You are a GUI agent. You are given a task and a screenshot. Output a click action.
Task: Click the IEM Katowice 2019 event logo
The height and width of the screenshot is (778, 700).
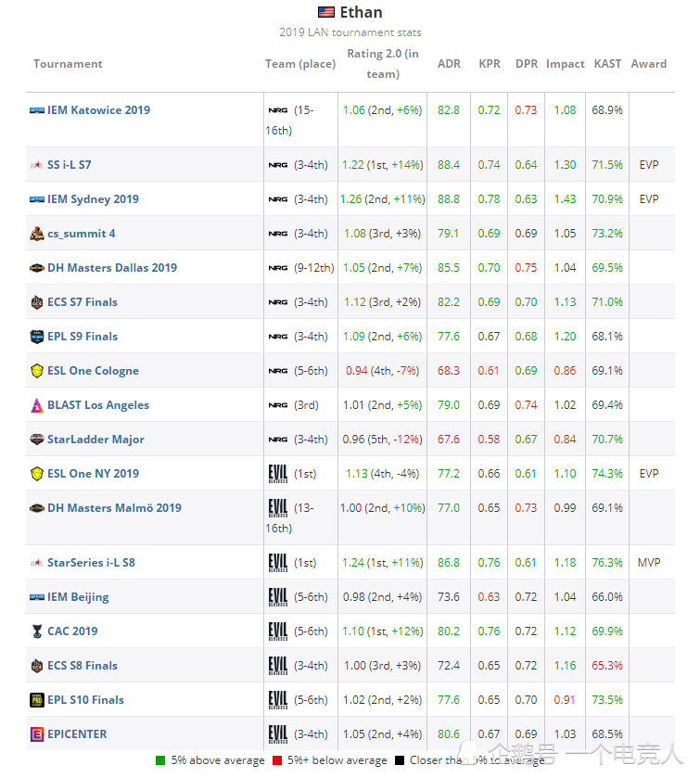point(37,110)
